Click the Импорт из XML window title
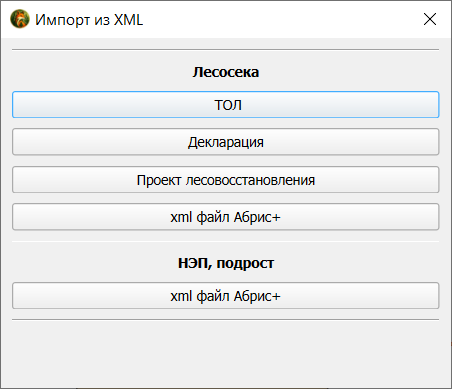The height and width of the screenshot is (389, 452). pos(89,20)
